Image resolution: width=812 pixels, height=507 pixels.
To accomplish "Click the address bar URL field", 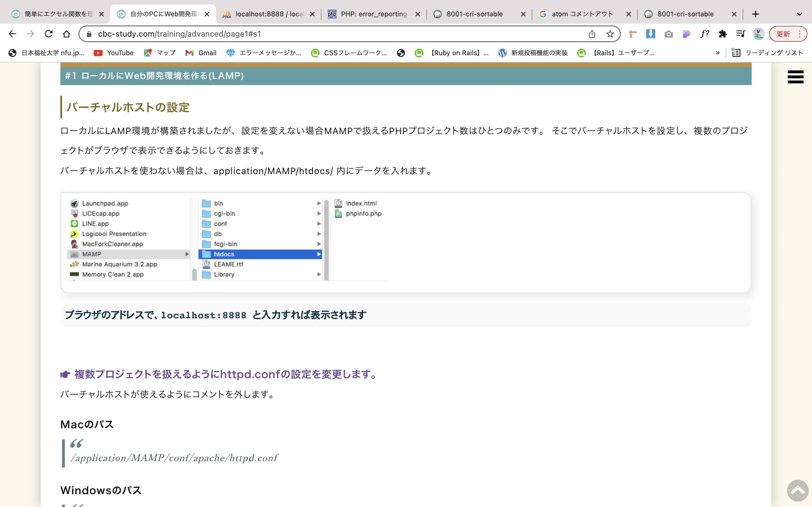I will [x=336, y=34].
